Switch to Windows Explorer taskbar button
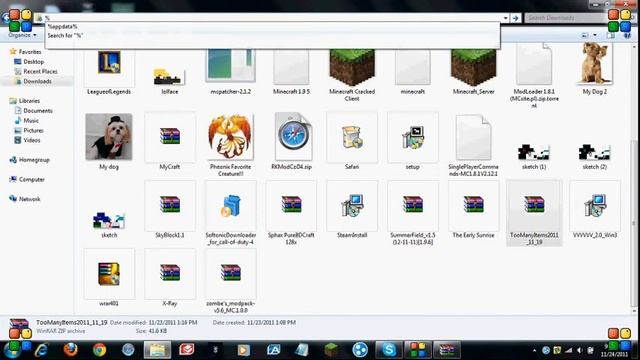The image size is (640, 360). coord(157,350)
